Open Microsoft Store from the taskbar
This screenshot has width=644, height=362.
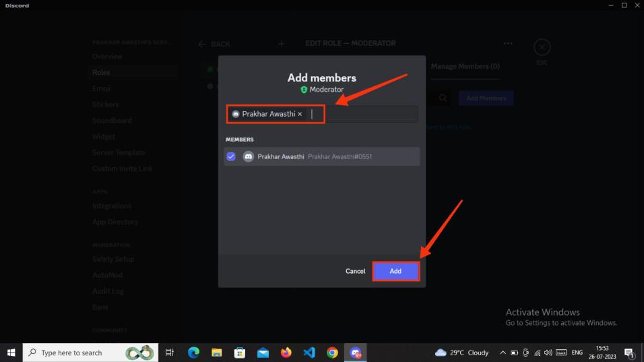(239, 353)
